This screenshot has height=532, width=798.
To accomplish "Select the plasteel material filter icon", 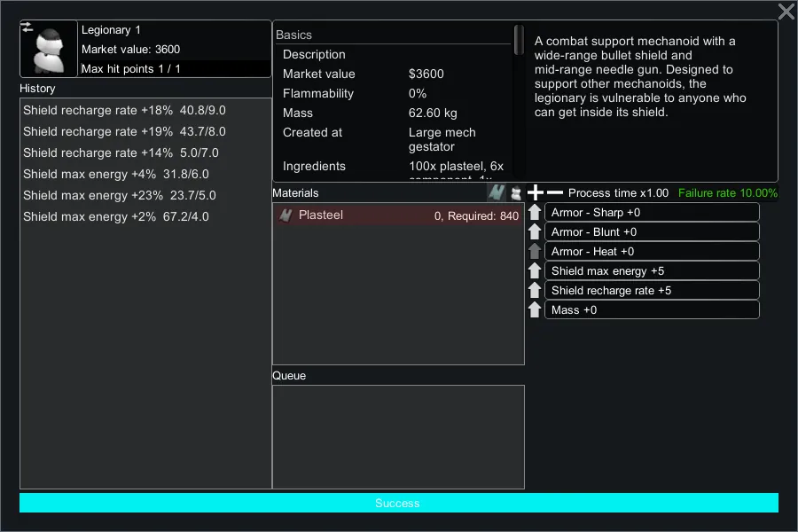I will click(496, 192).
